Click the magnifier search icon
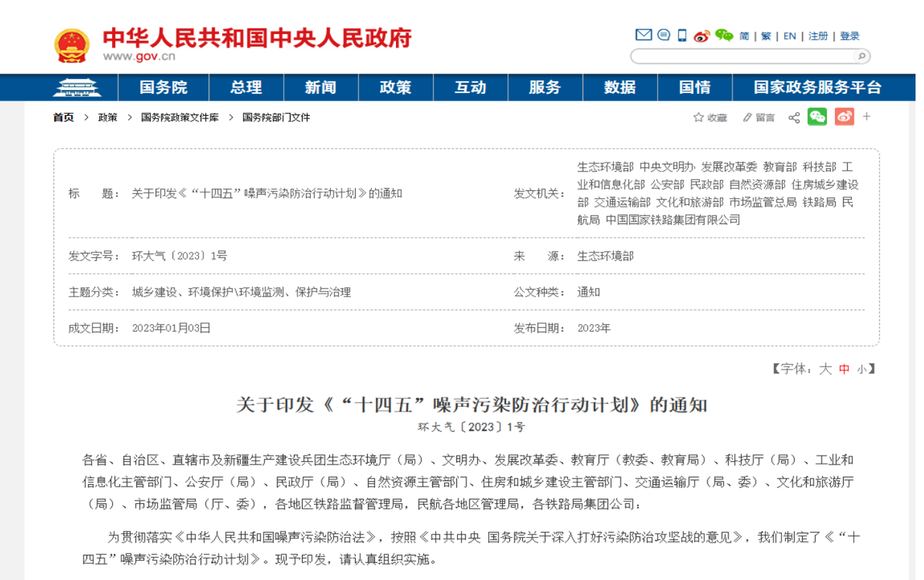The height and width of the screenshot is (580, 924). pyautogui.click(x=861, y=57)
